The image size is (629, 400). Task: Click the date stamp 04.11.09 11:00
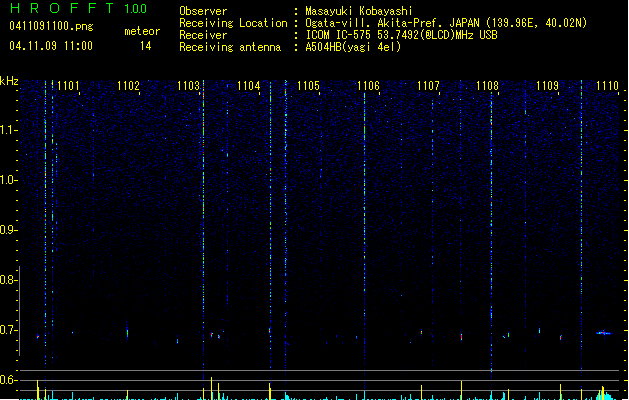[x=51, y=46]
